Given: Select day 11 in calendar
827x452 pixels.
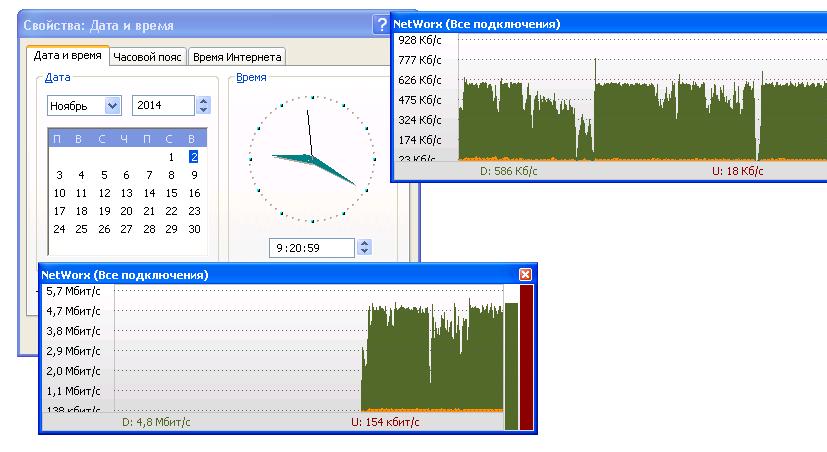Looking at the screenshot, I should click(x=81, y=193).
